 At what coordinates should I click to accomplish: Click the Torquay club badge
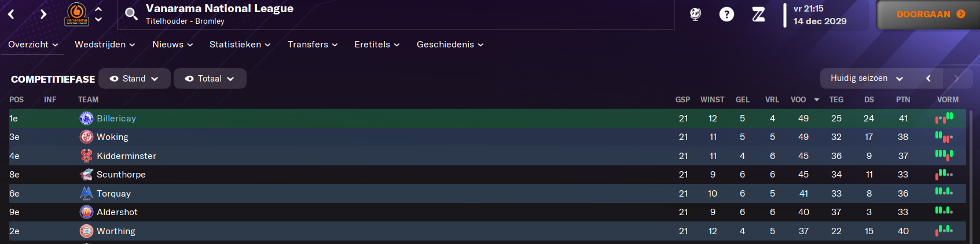pyautogui.click(x=86, y=193)
